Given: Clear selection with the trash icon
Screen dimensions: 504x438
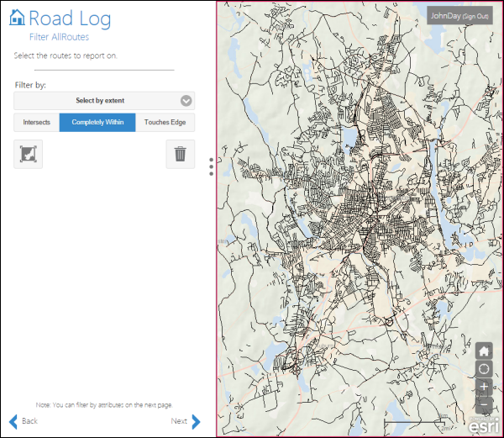Looking at the screenshot, I should (x=180, y=154).
